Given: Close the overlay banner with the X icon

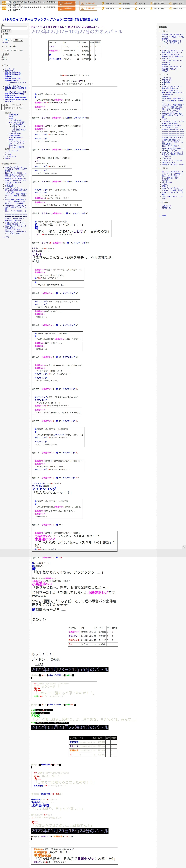Looking at the screenshot, I should [x=184, y=548].
